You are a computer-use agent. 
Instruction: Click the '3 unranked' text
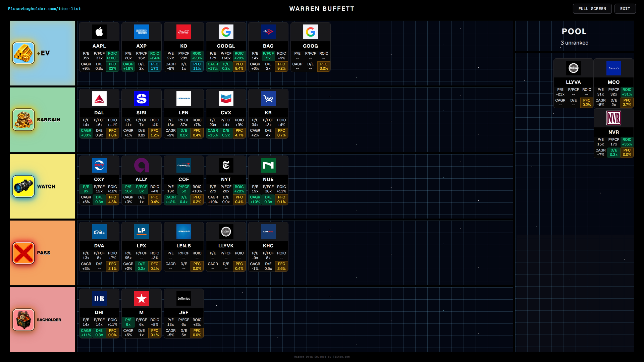pos(574,43)
